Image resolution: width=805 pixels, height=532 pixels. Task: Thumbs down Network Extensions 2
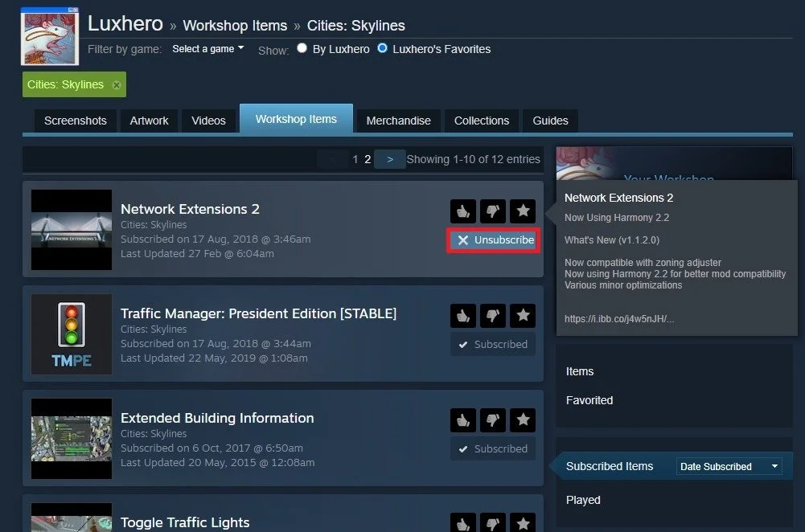point(493,211)
